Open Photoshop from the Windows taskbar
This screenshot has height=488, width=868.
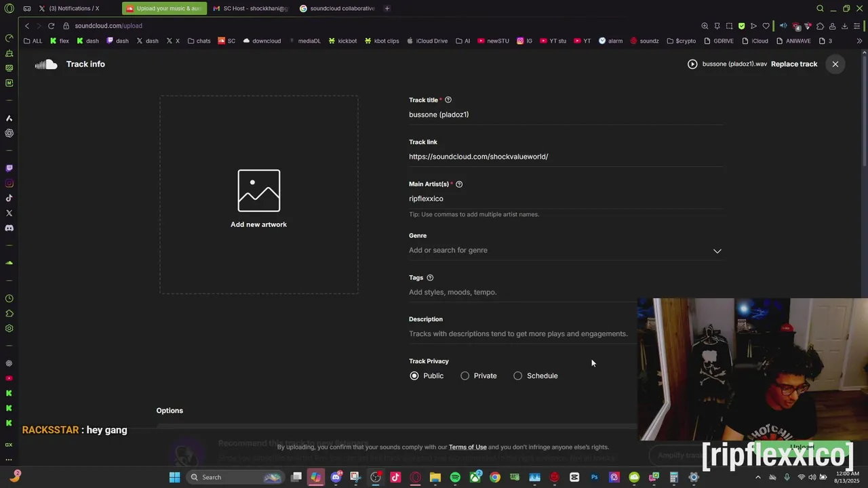[594, 477]
